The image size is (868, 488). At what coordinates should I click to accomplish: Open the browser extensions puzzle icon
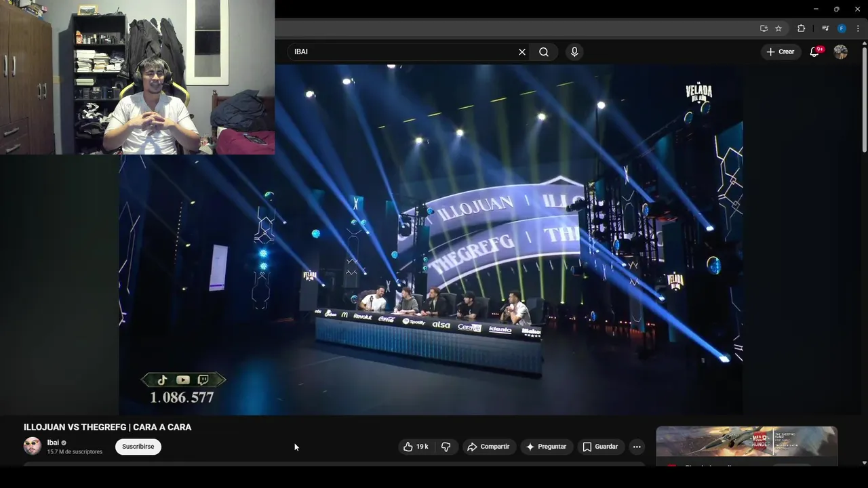801,28
